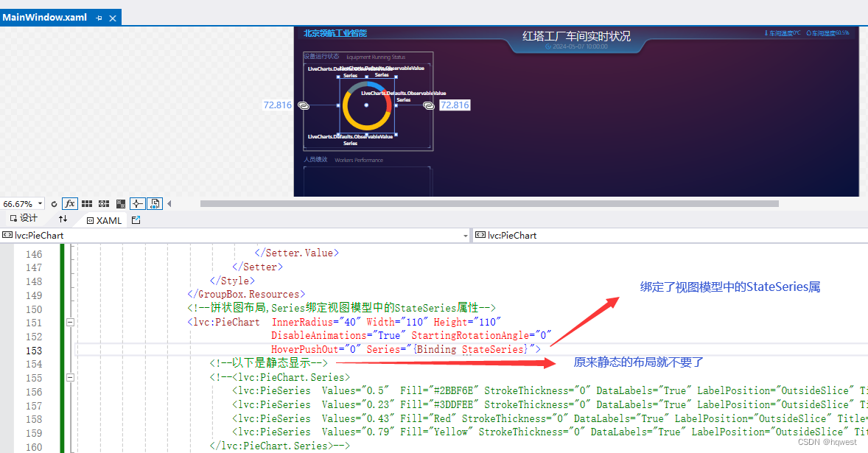Click line number 160
The image size is (868, 453).
pyautogui.click(x=34, y=447)
